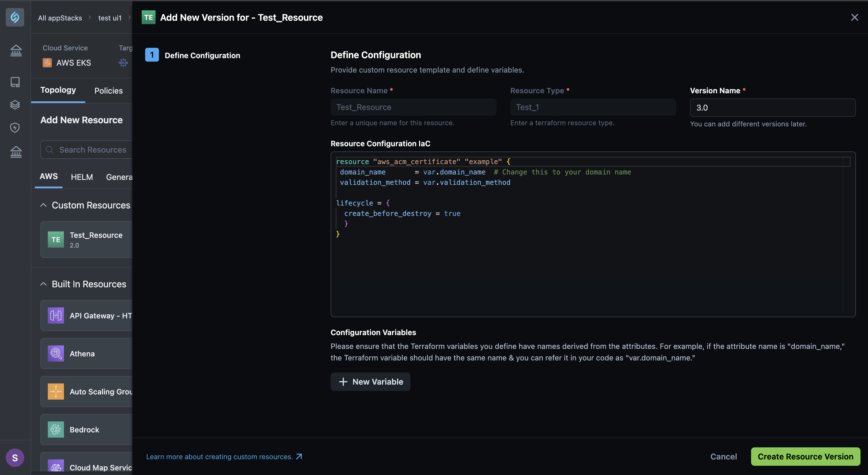This screenshot has height=475, width=868.
Task: Close the Add New Version dialog
Action: [x=854, y=17]
